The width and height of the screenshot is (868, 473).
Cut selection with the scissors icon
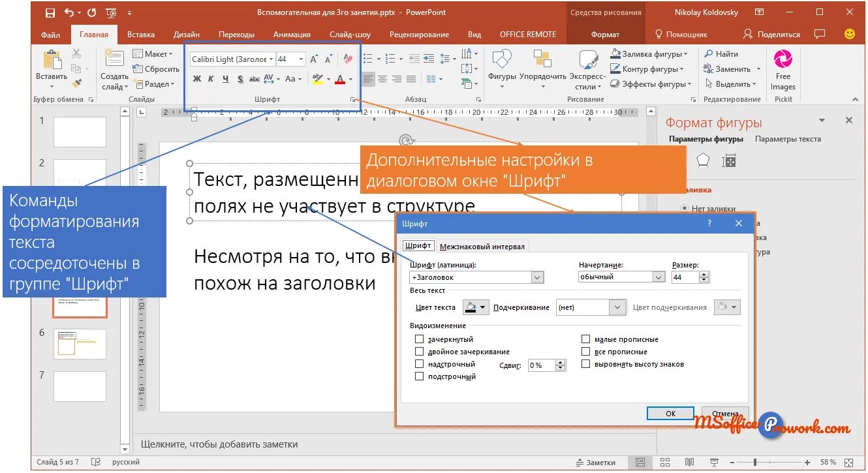[x=76, y=53]
